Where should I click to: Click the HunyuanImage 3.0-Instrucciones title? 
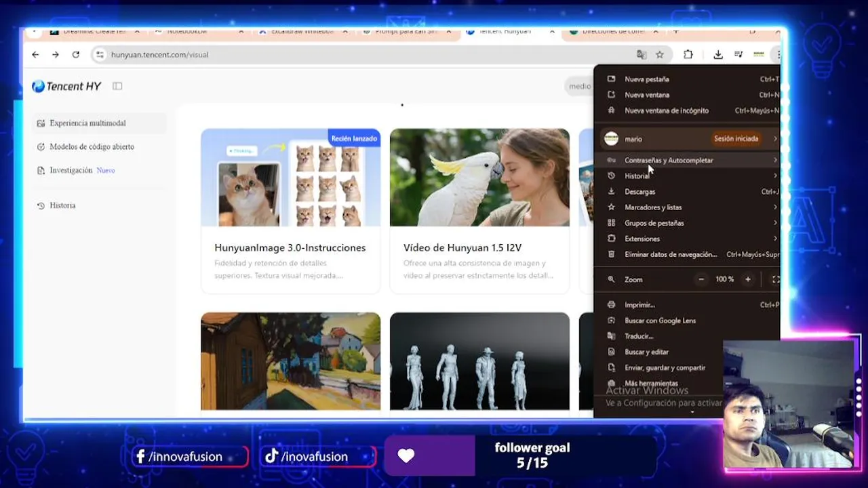(x=290, y=248)
